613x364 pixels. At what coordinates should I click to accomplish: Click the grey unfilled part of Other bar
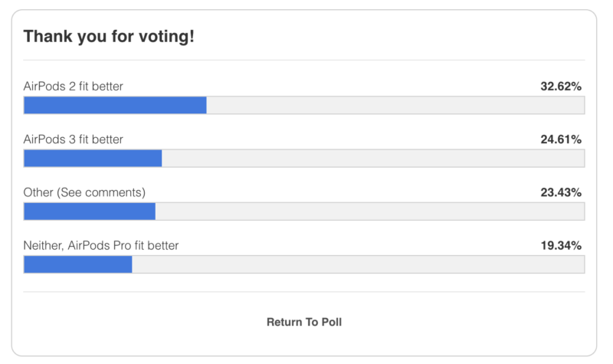point(369,212)
